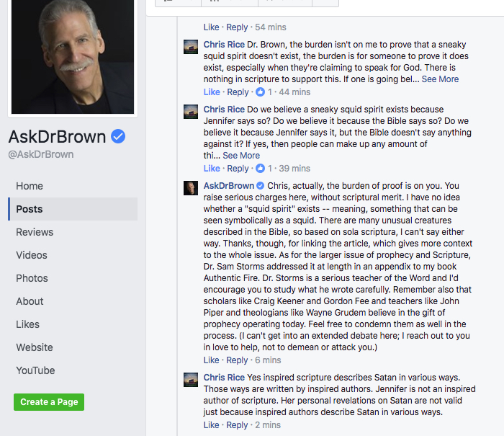Open Chris Rice's avatar on first comment
Screen dimensions: 504x436
[x=191, y=47]
